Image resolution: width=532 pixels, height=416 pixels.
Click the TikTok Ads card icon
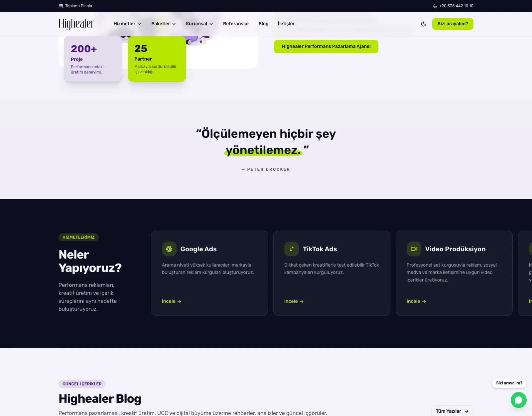tap(292, 249)
